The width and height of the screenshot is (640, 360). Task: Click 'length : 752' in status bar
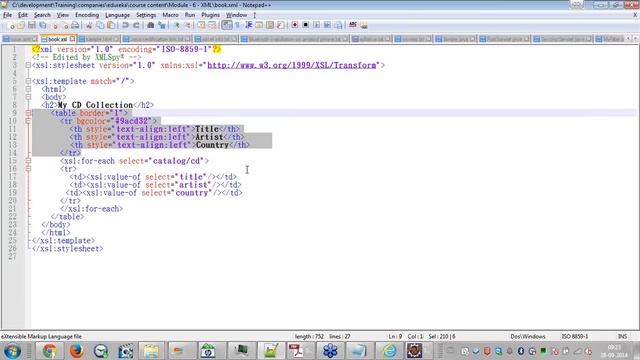309,336
